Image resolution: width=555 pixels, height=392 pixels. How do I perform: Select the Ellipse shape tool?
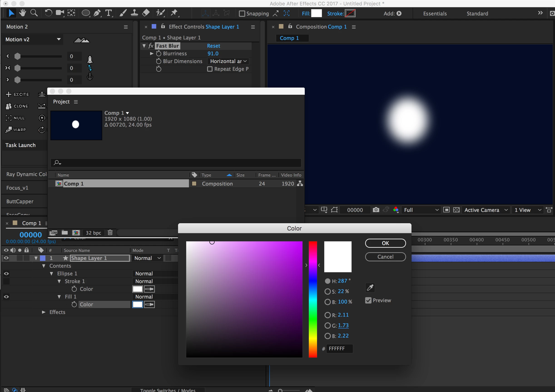(86, 13)
